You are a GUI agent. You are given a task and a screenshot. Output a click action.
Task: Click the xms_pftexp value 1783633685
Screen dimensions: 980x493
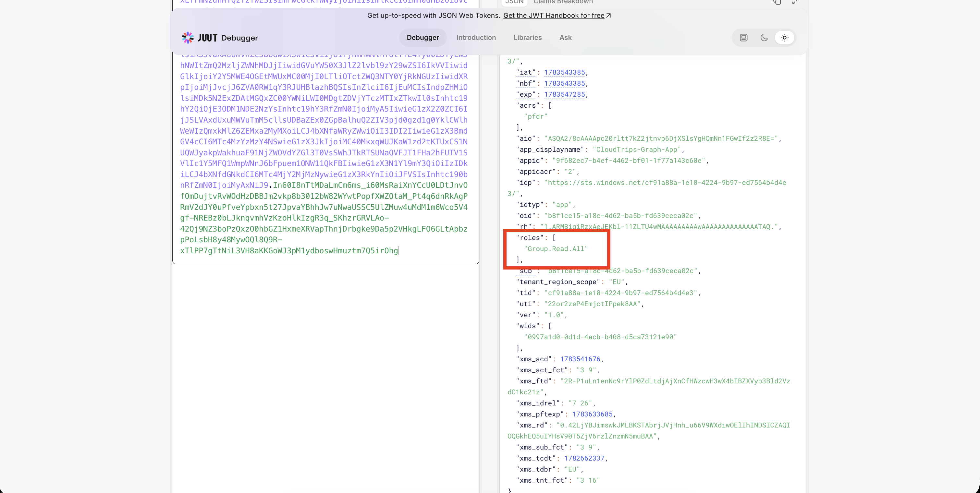pyautogui.click(x=592, y=414)
